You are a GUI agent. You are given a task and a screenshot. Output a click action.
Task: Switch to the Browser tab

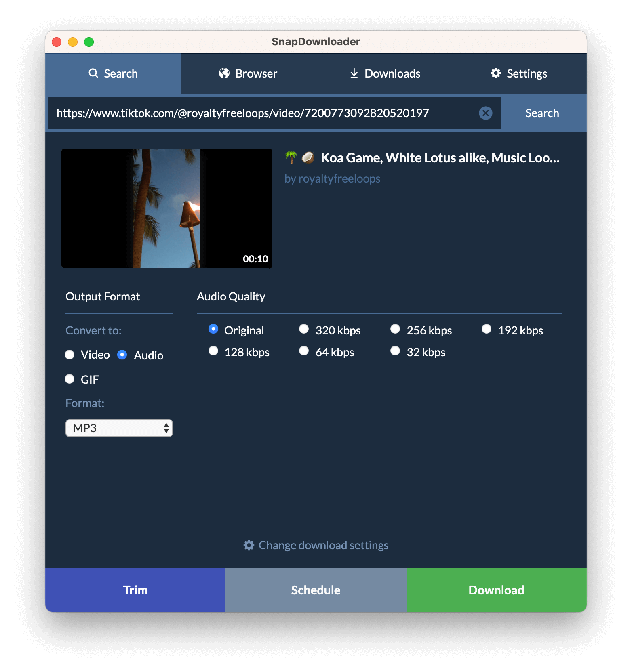(248, 73)
